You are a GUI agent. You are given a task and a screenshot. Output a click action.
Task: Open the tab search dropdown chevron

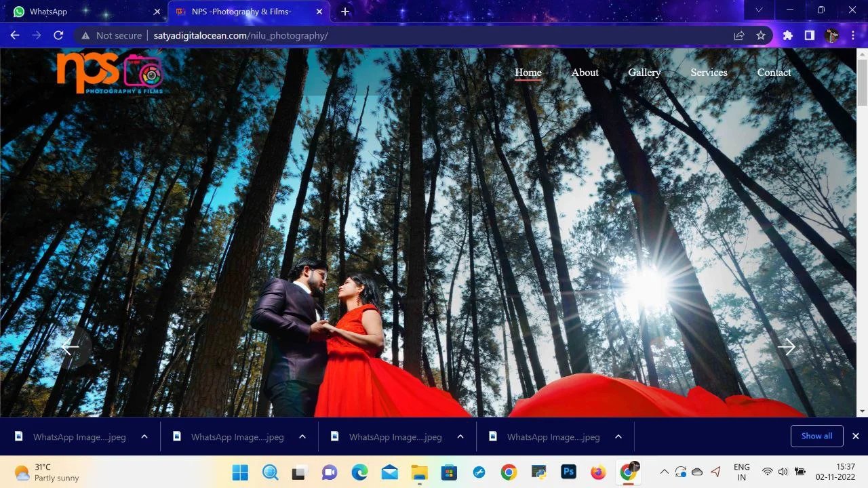[x=759, y=10]
